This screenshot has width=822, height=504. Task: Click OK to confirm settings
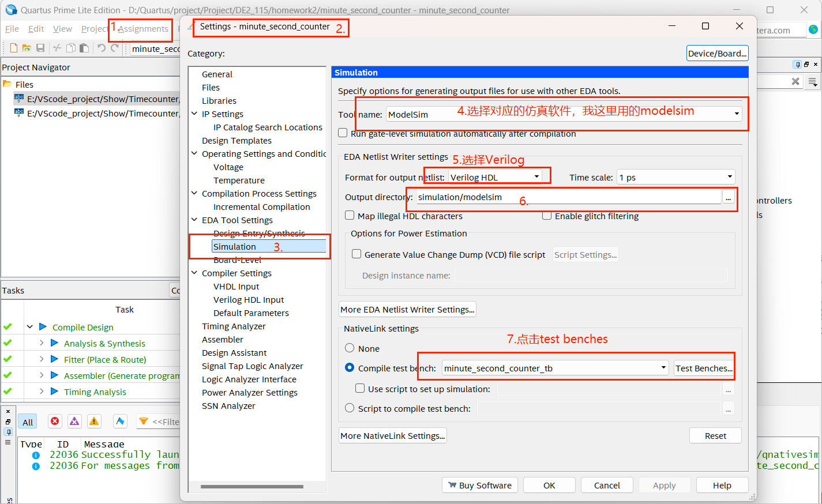click(x=549, y=485)
